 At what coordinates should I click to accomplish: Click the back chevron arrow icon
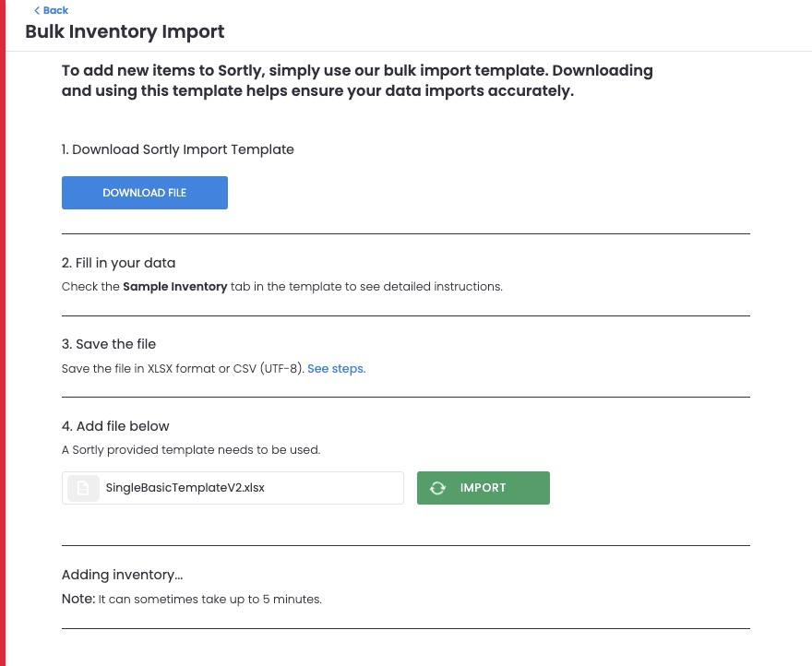(x=37, y=10)
